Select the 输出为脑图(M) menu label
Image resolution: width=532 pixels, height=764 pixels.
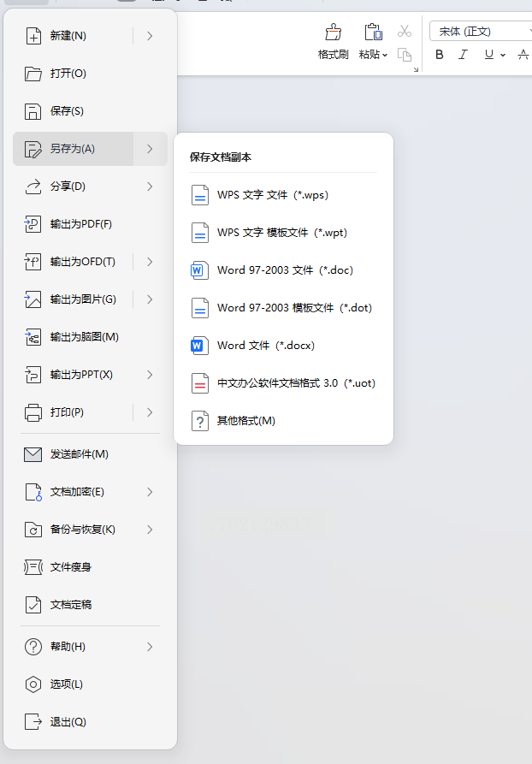85,337
